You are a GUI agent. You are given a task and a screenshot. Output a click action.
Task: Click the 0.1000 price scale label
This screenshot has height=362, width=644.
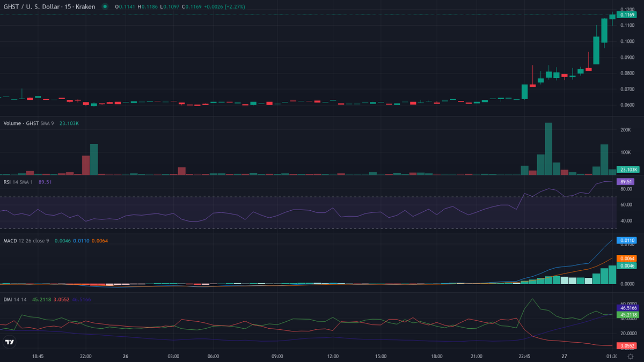click(x=627, y=41)
